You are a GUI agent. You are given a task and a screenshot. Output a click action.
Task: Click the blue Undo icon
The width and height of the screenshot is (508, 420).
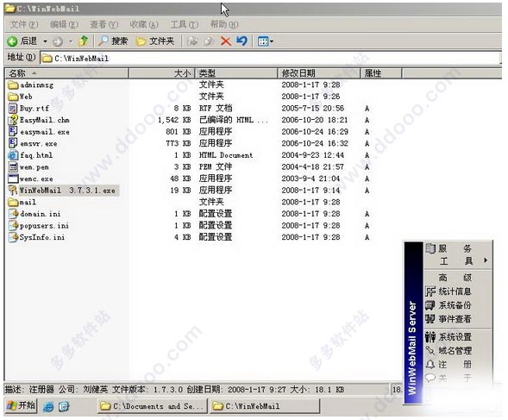pyautogui.click(x=241, y=41)
